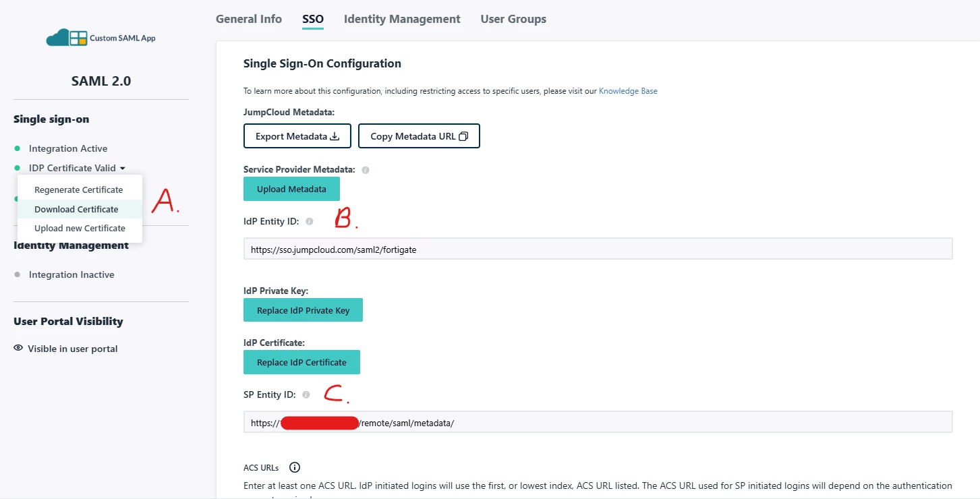Click Copy Metadata URL button
This screenshot has height=499, width=980.
click(x=419, y=136)
